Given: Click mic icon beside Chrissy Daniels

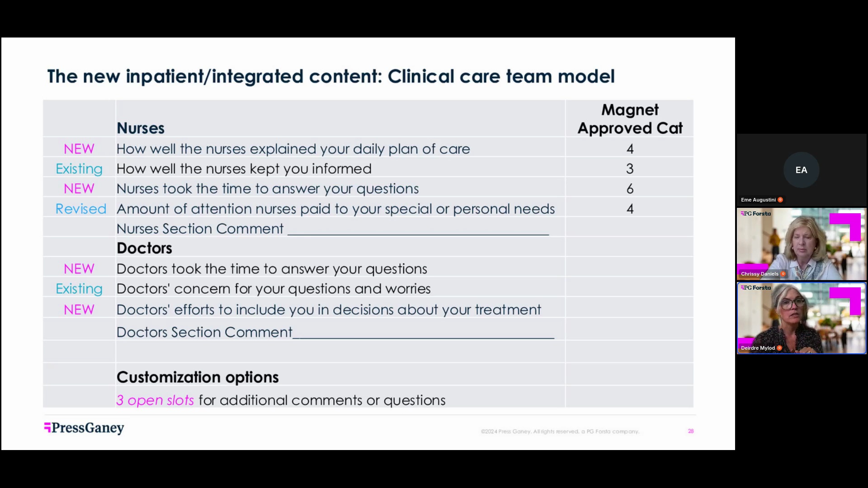Looking at the screenshot, I should (783, 274).
